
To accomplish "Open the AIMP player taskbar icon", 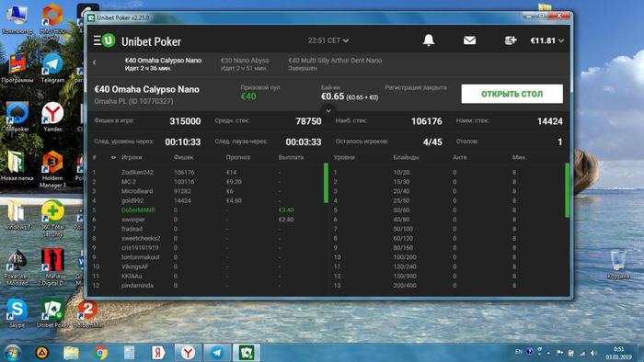I will click(42, 353).
